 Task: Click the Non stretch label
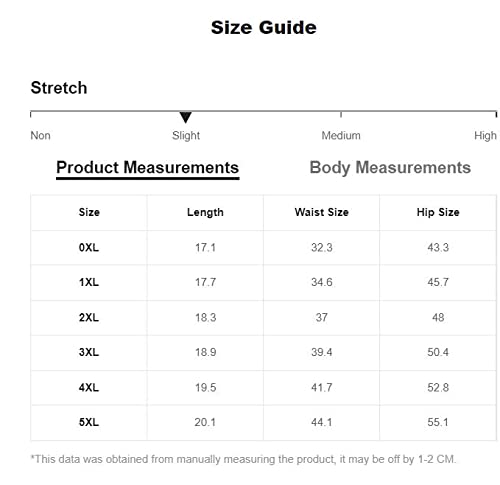tap(40, 136)
